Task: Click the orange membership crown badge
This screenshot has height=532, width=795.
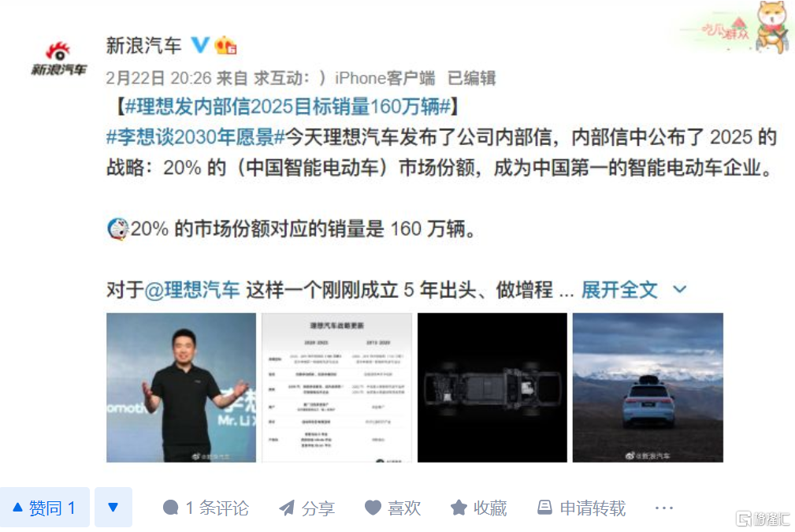Action: tap(225, 46)
